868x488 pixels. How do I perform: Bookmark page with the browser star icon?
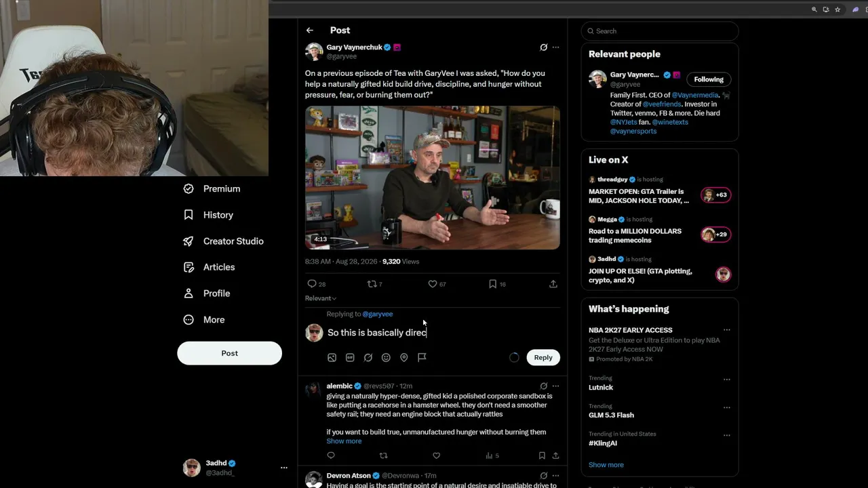tap(837, 9)
